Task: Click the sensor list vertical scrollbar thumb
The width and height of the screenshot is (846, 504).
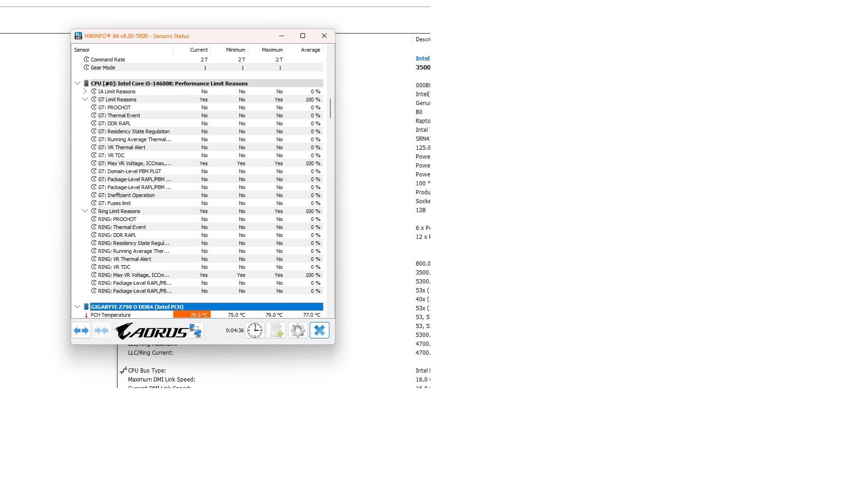Action: click(x=330, y=108)
